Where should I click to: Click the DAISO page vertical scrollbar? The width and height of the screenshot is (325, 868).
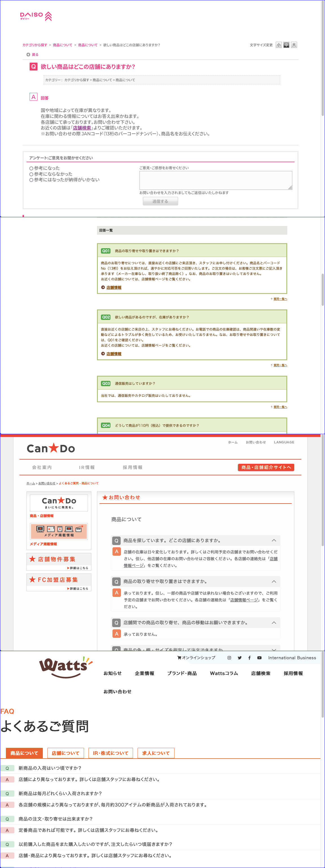pos(322,67)
